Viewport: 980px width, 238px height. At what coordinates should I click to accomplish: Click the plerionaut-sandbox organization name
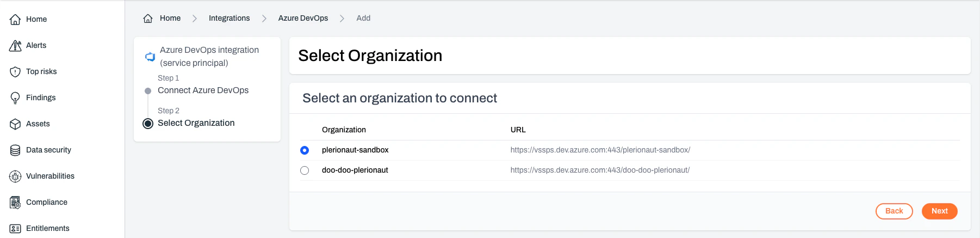click(355, 150)
